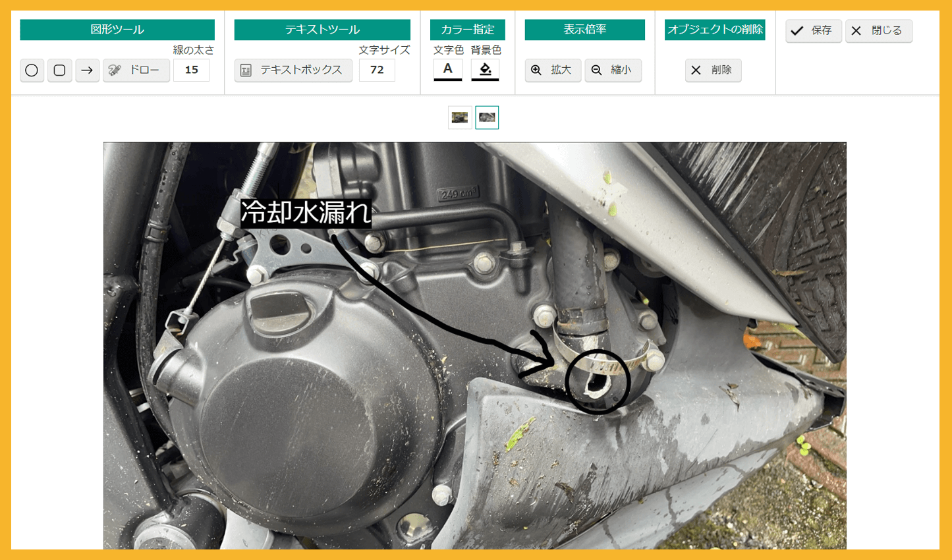Open the 背景色 fill color picker
The height and width of the screenshot is (560, 952).
pyautogui.click(x=486, y=70)
